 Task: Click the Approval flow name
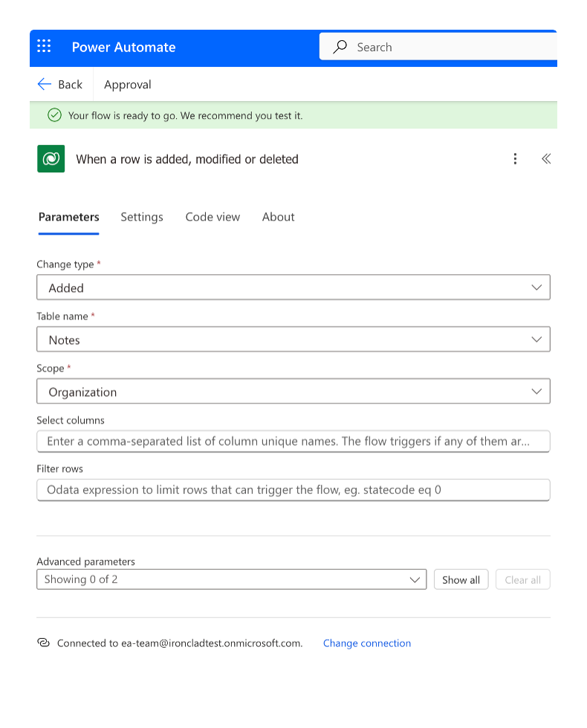point(128,85)
